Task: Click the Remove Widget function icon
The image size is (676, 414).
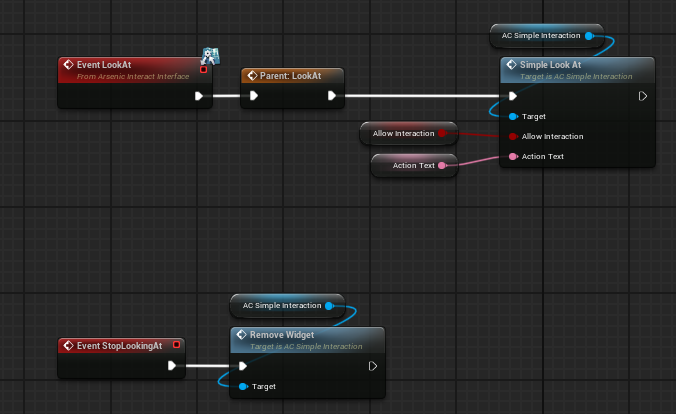Action: (241, 335)
